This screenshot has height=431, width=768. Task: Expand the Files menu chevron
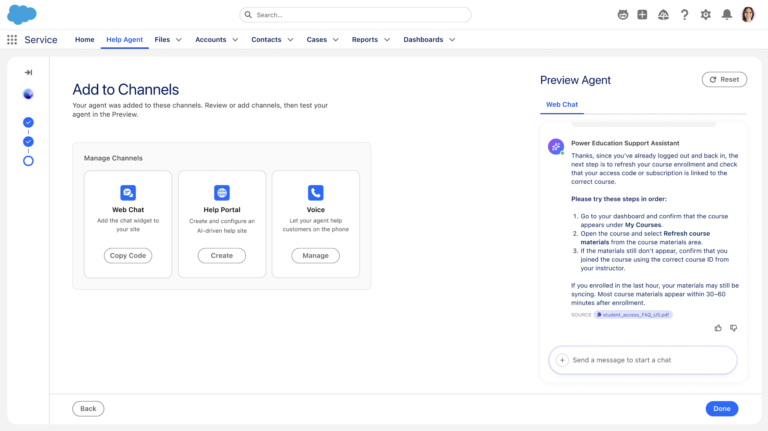coord(179,40)
